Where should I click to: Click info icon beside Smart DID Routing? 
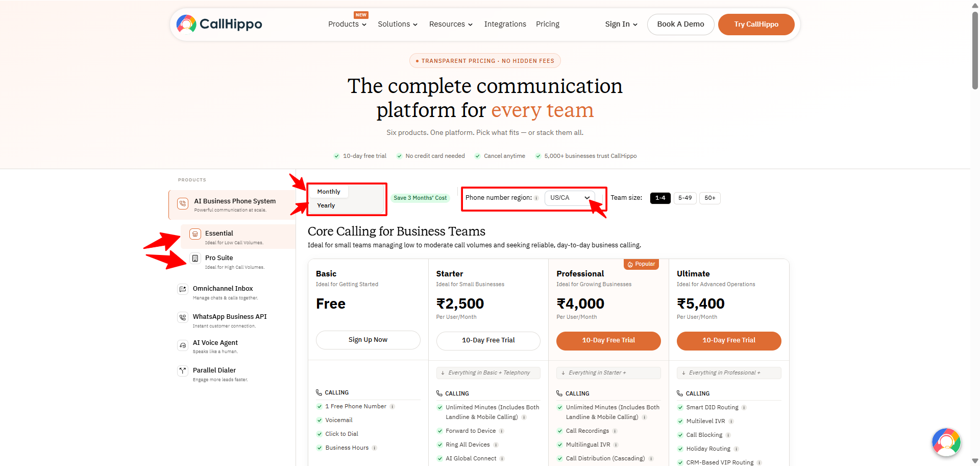(744, 408)
